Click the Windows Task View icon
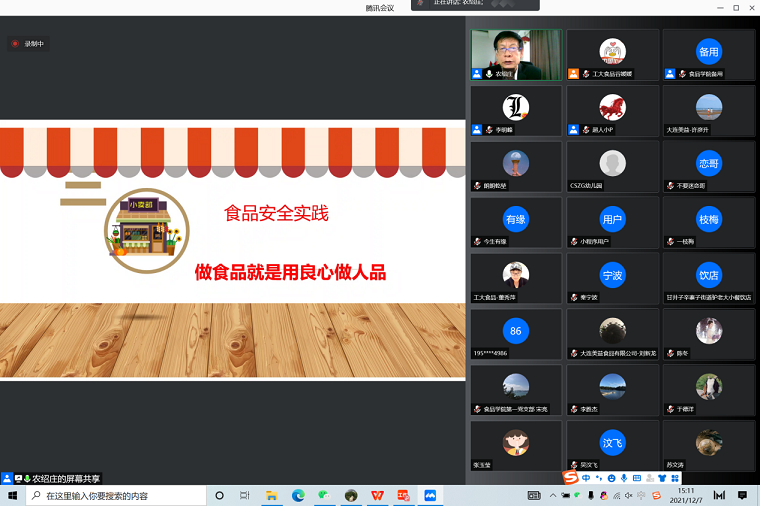Viewport: 760px width, 506px height. point(245,495)
